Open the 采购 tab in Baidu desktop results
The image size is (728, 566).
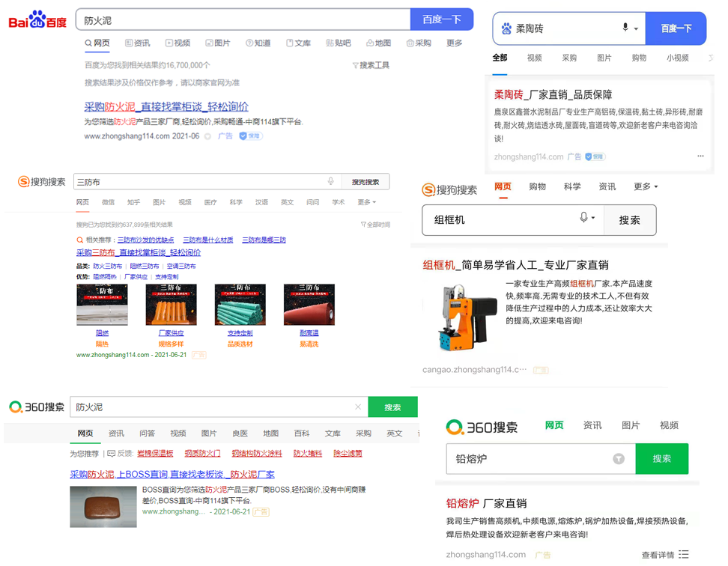pos(419,43)
